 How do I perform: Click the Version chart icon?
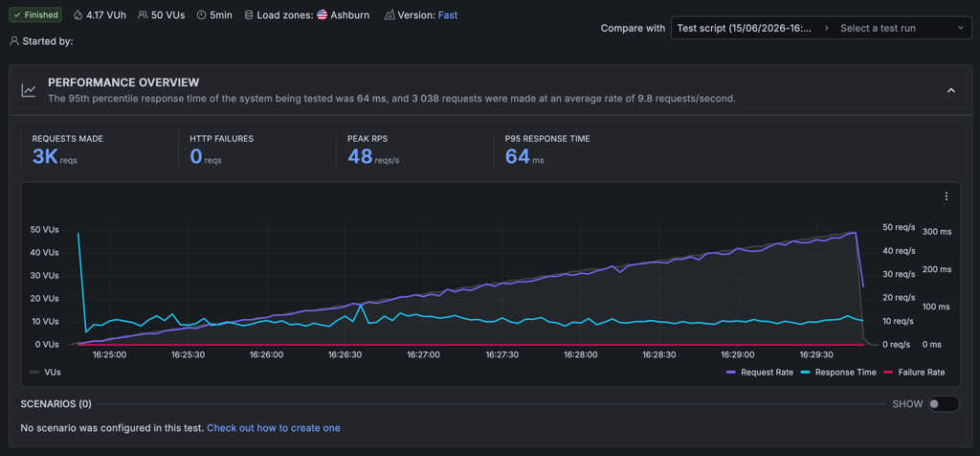coord(390,14)
